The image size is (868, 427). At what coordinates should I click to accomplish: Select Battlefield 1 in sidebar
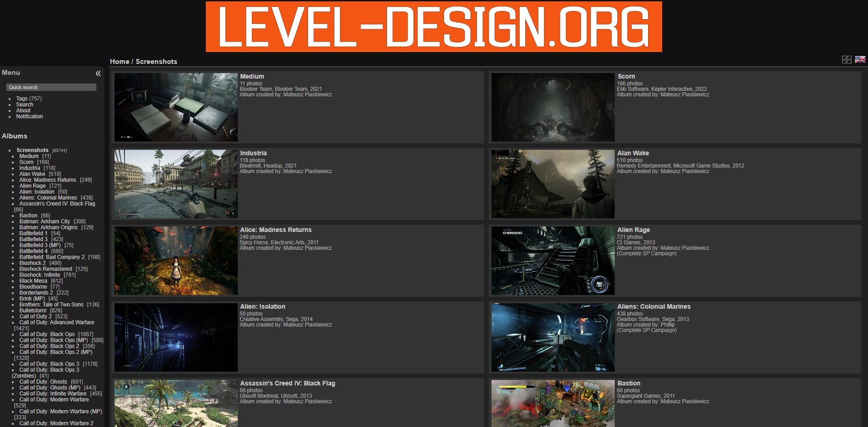point(33,233)
